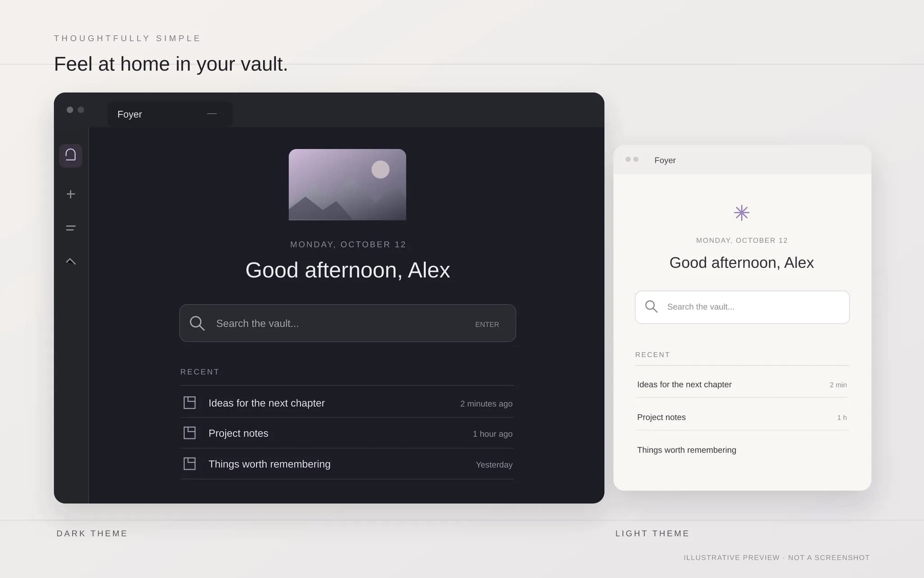The width and height of the screenshot is (924, 578).
Task: Click the upward chevron in dark sidebar
Action: point(71,261)
